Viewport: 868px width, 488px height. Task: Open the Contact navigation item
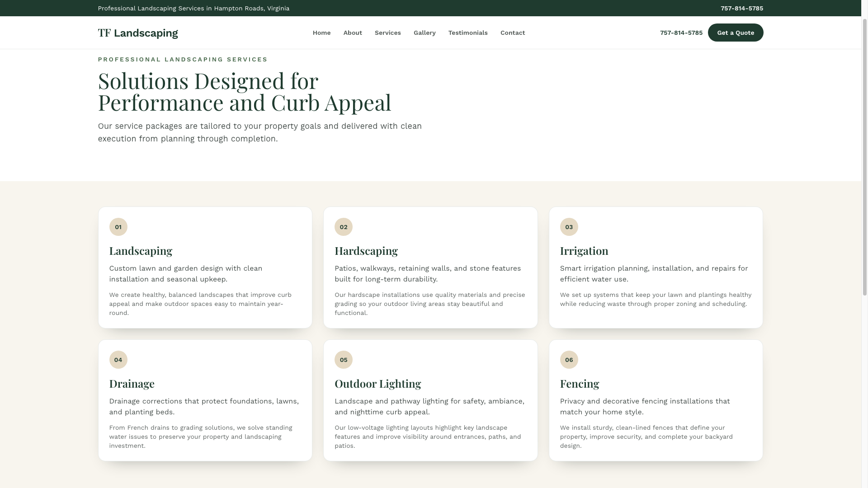pos(513,33)
